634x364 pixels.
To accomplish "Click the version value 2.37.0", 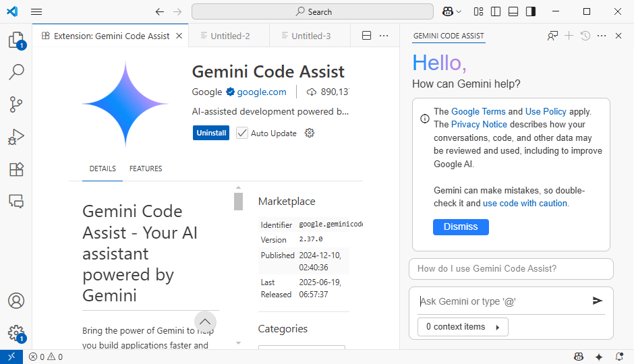I will [x=310, y=239].
